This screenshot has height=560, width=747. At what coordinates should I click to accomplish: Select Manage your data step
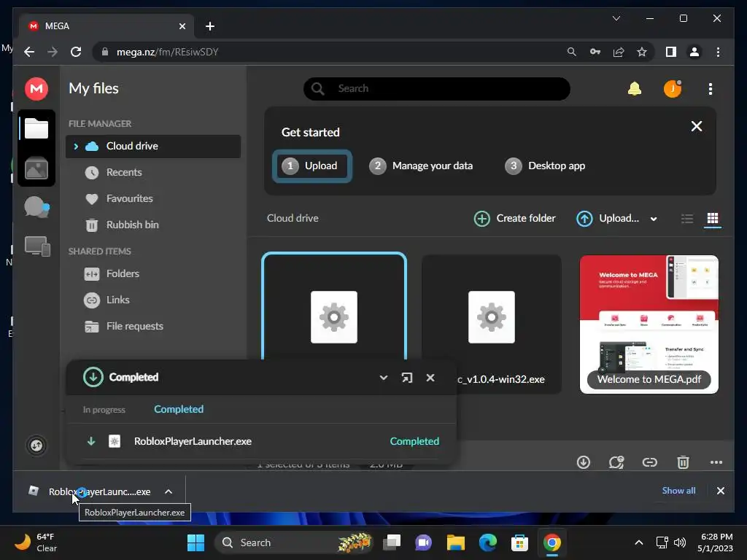pos(421,166)
